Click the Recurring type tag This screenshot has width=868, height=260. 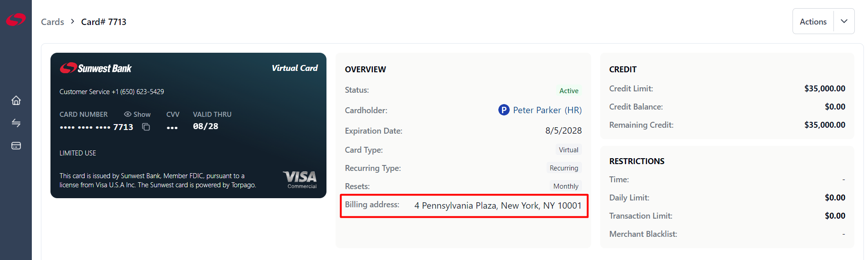pyautogui.click(x=564, y=168)
